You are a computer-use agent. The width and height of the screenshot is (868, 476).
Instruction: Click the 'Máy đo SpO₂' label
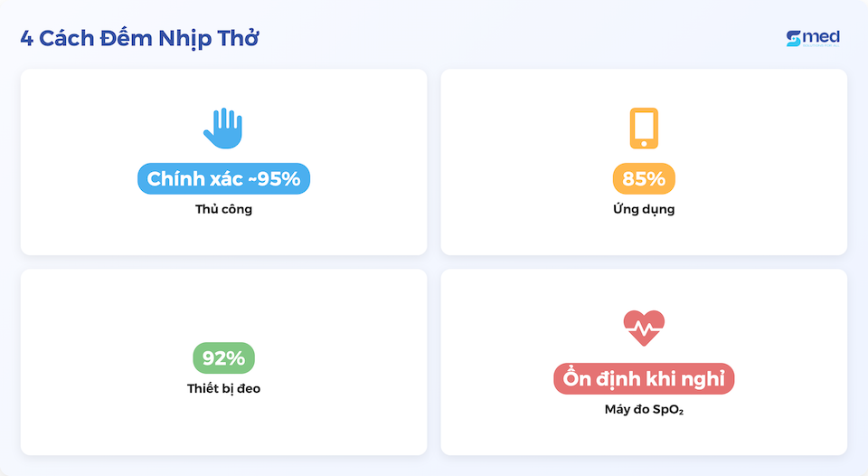644,410
